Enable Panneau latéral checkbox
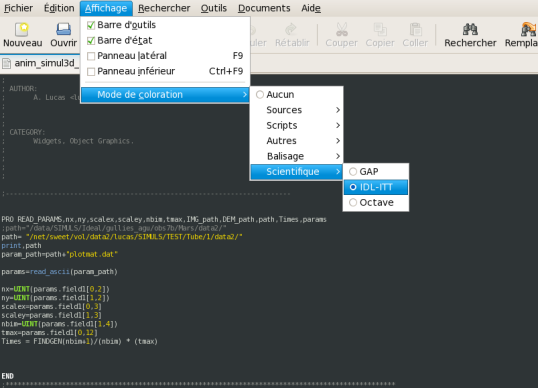Viewport: 538px width, 388px height. (91, 56)
